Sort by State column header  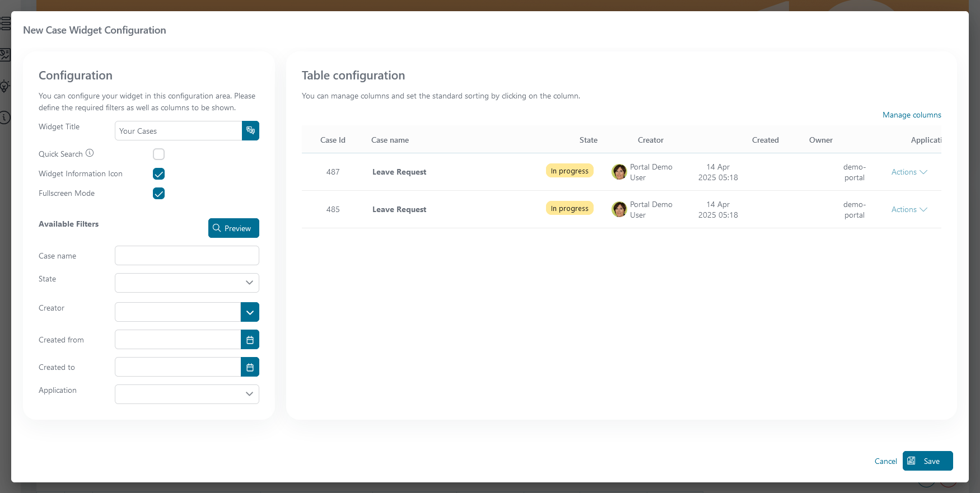(588, 140)
